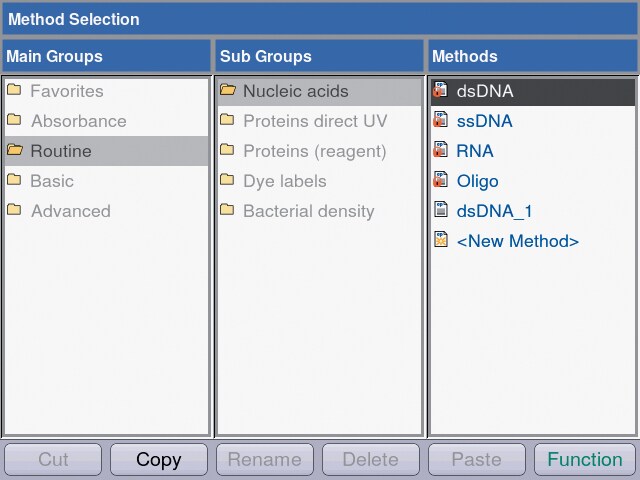Open Proteins direct UV sub group
This screenshot has width=640, height=480.
pyautogui.click(x=320, y=121)
